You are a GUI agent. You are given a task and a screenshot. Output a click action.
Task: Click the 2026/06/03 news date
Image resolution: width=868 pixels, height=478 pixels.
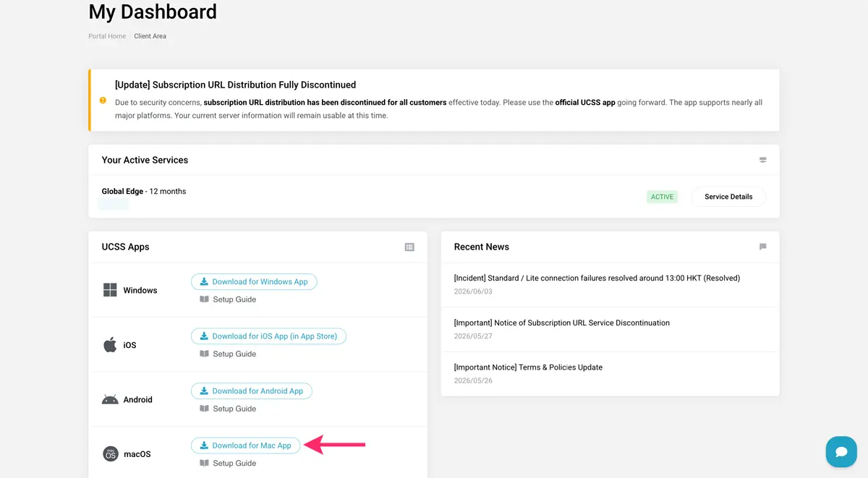pyautogui.click(x=473, y=291)
